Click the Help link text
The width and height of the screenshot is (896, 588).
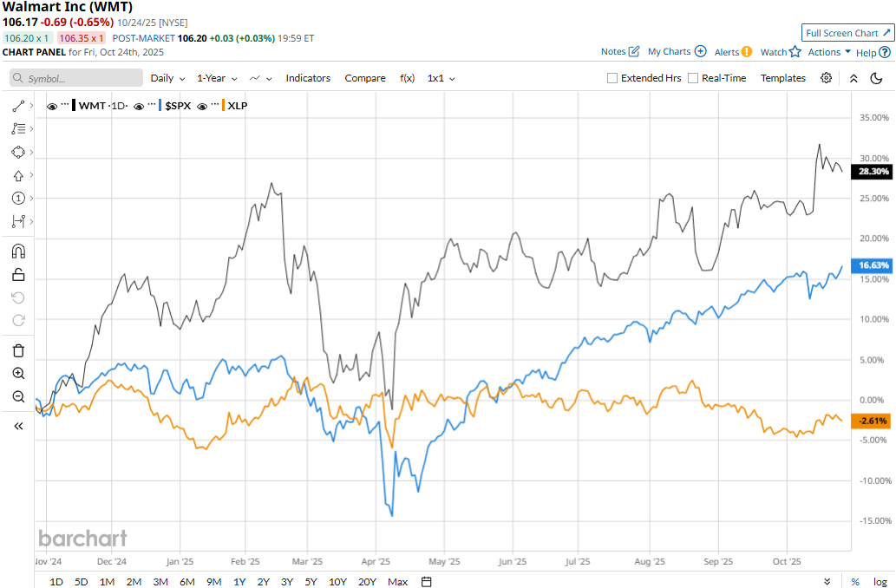(866, 53)
